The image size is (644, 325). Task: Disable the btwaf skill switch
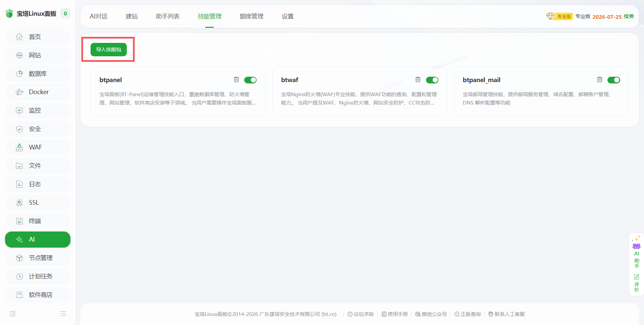click(432, 80)
